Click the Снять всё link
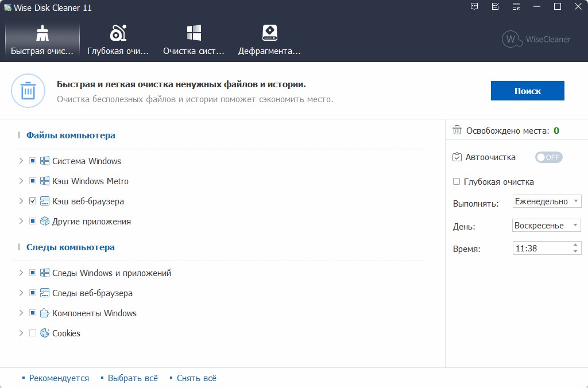 (x=196, y=378)
